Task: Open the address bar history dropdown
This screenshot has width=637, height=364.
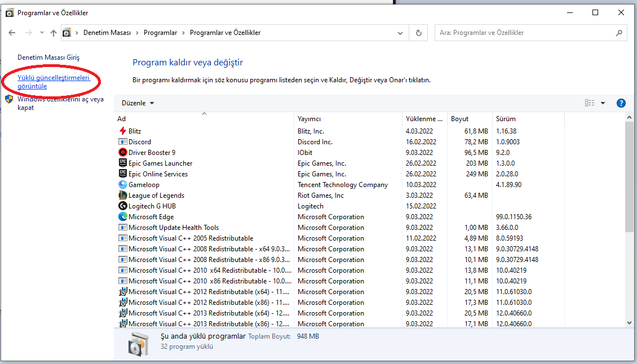Action: pos(400,33)
